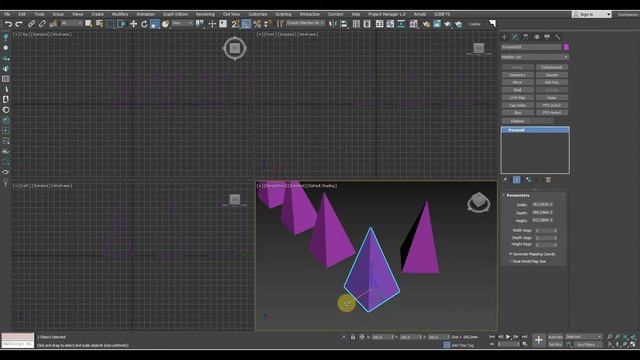Open the Mirror tool icon
Screen dimensions: 640x360
point(333,24)
